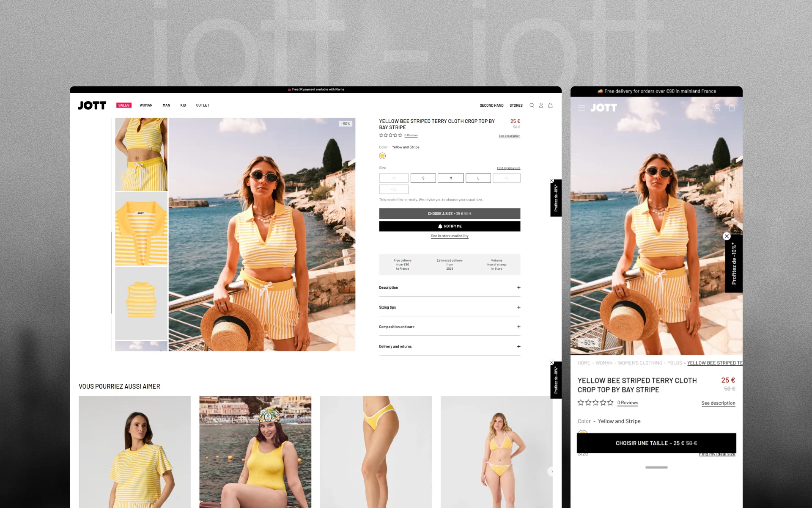Open hamburger menu in mobile view

click(582, 108)
